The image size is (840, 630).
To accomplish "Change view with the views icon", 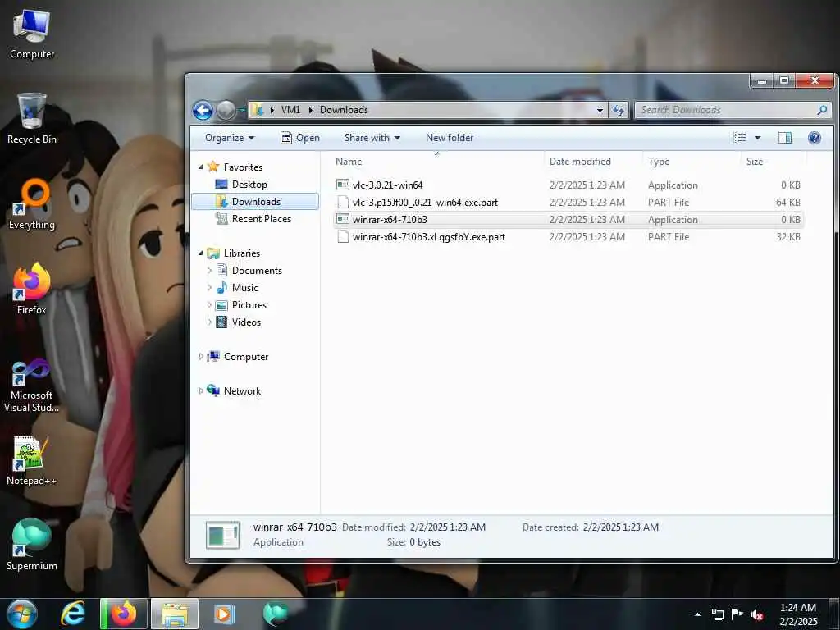I will 740,138.
